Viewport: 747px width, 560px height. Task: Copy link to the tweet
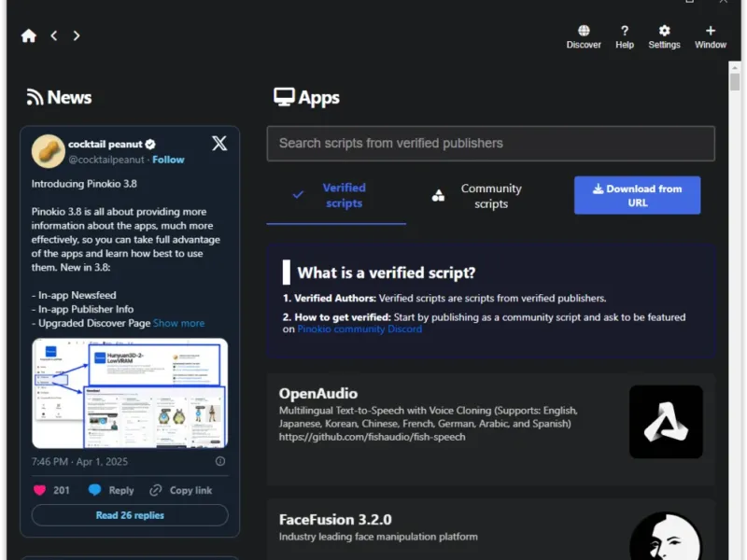click(180, 490)
